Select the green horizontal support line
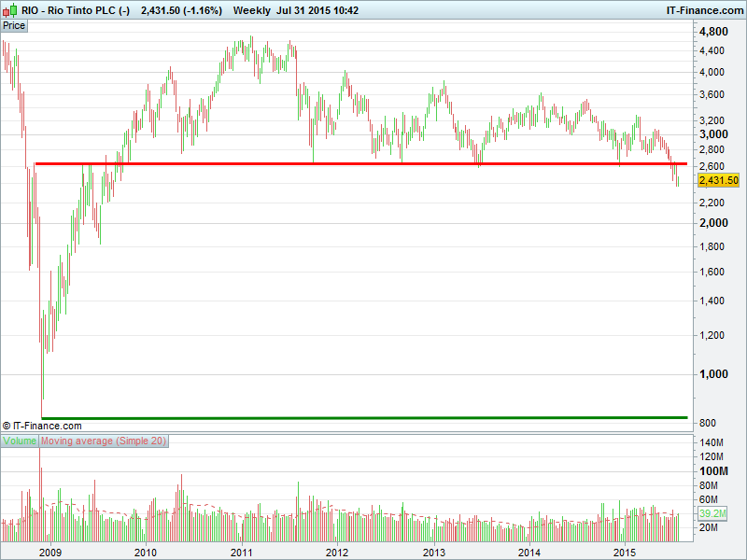The image size is (747, 560). [x=364, y=417]
